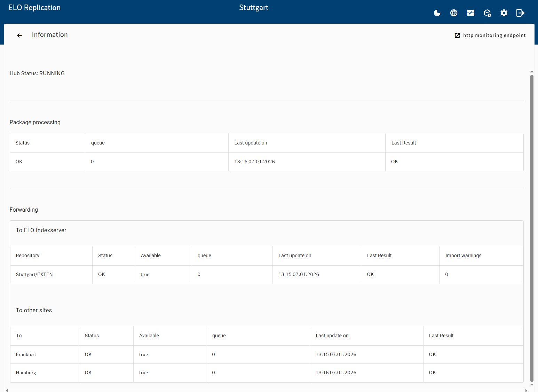Open the language globe icon
Image resolution: width=538 pixels, height=392 pixels.
click(454, 13)
